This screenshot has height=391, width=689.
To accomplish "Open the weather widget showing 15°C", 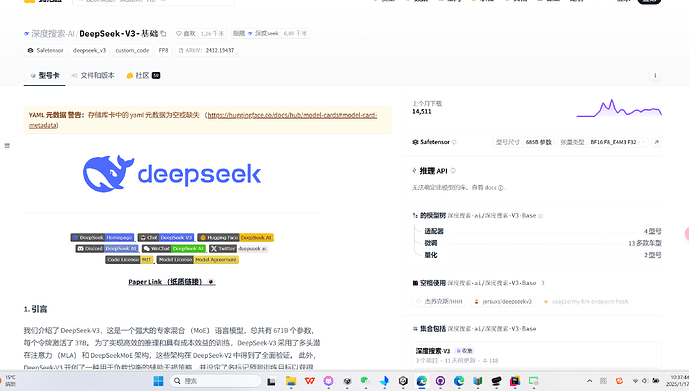I will [x=8, y=380].
